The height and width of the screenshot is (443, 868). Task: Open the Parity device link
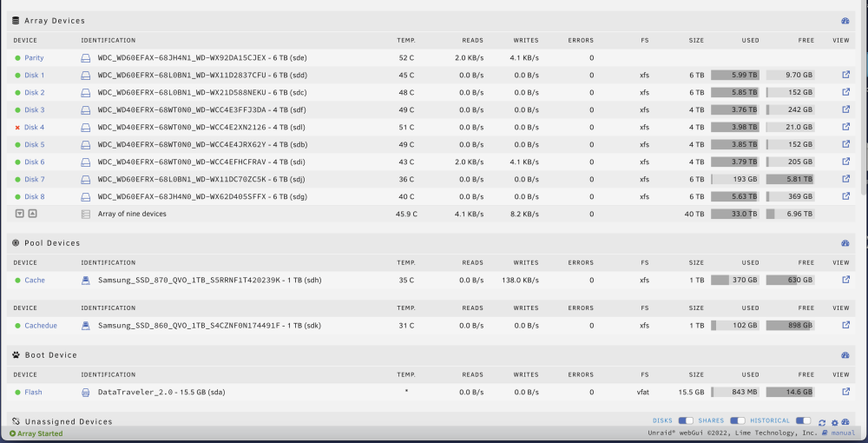coord(34,57)
